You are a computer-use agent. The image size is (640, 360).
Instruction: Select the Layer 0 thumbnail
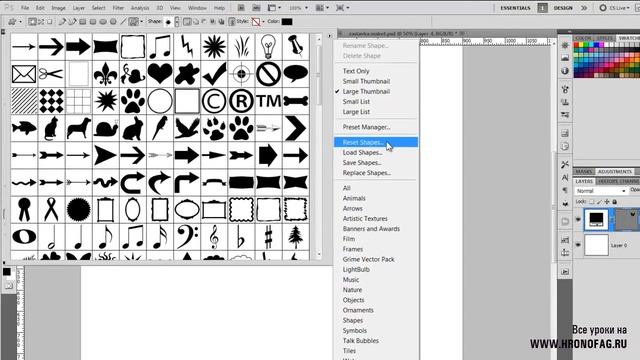coord(596,245)
